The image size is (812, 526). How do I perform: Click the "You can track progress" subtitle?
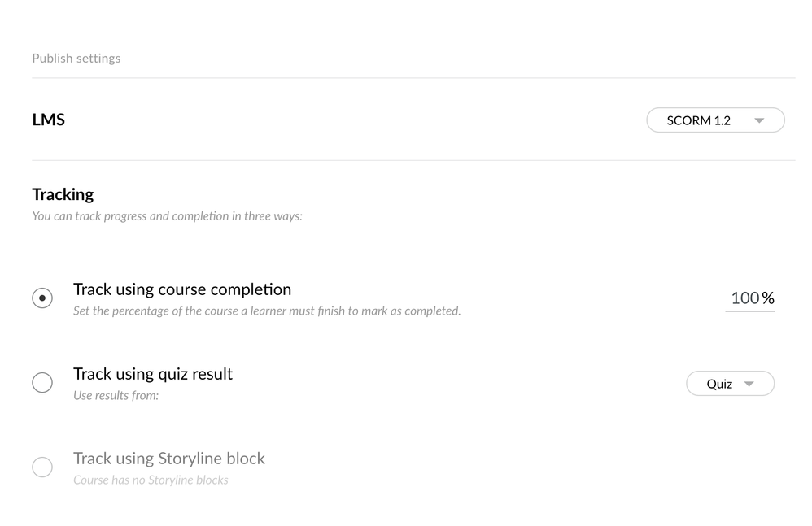click(167, 216)
